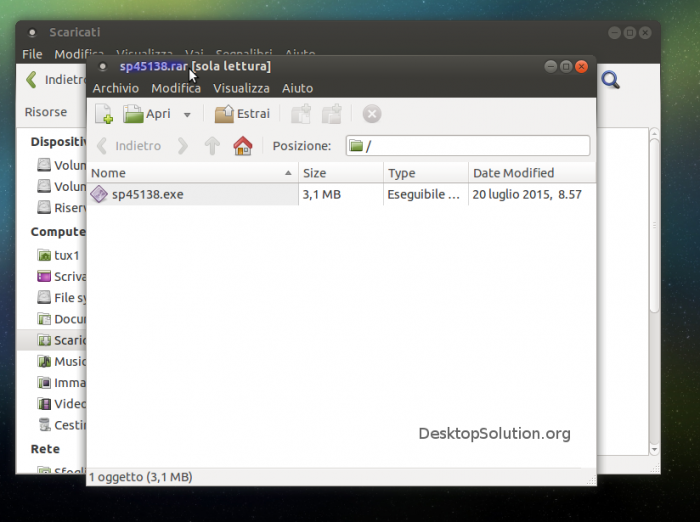Go up one folder level arrow
This screenshot has height=522, width=700.
pos(212,146)
